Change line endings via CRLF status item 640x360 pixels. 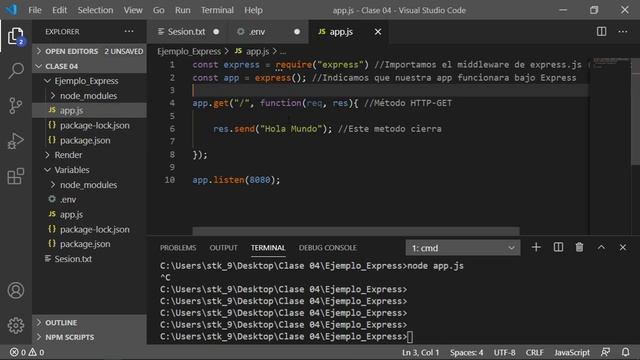(x=535, y=352)
